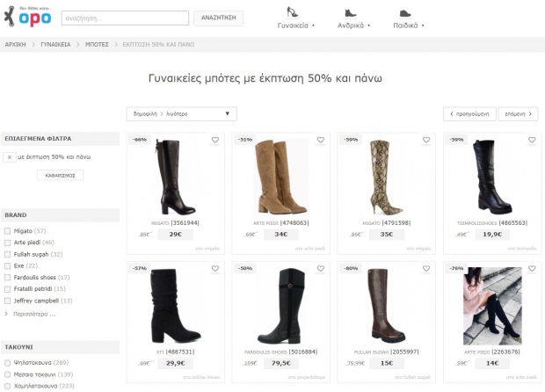Favorite the XTI 4887531 boot heart
Image resolution: width=545 pixels, height=392 pixels.
tap(215, 268)
